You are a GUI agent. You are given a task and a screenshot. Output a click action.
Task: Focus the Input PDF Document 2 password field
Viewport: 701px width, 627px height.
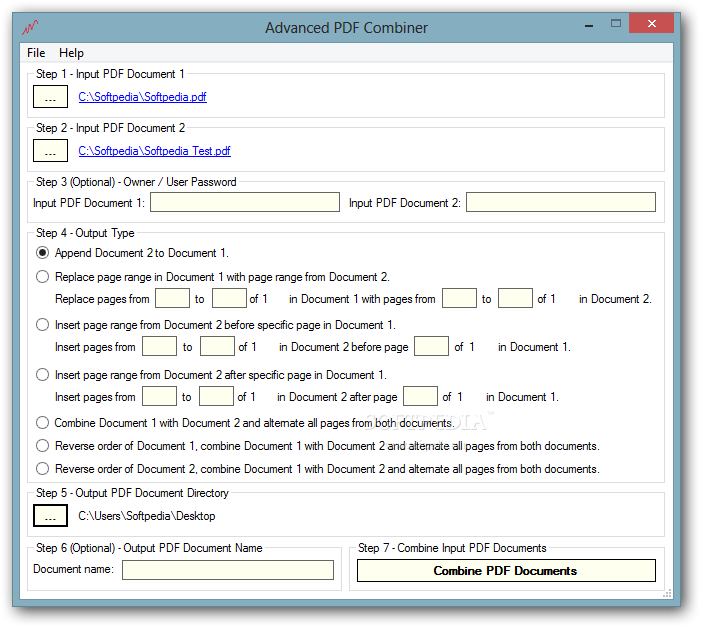[x=561, y=202]
